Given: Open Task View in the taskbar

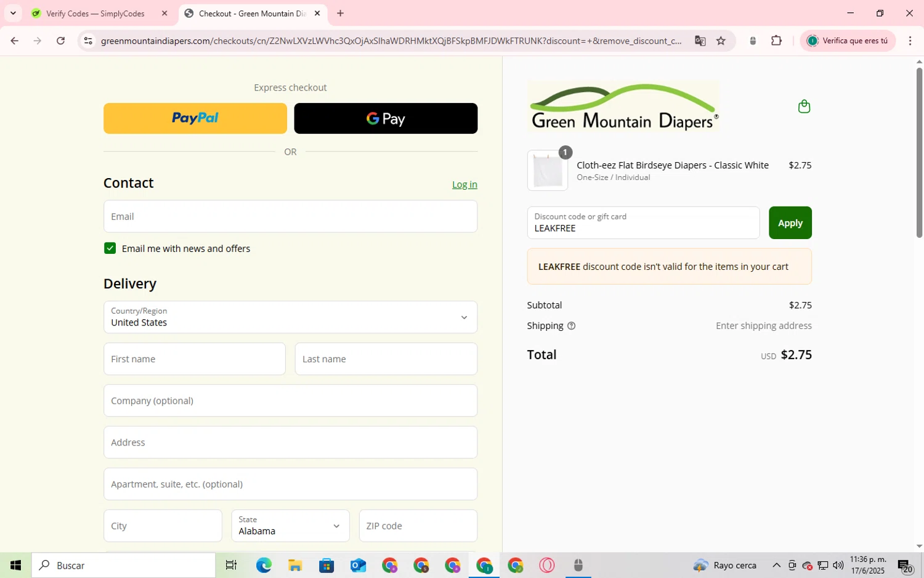Looking at the screenshot, I should 231,565.
